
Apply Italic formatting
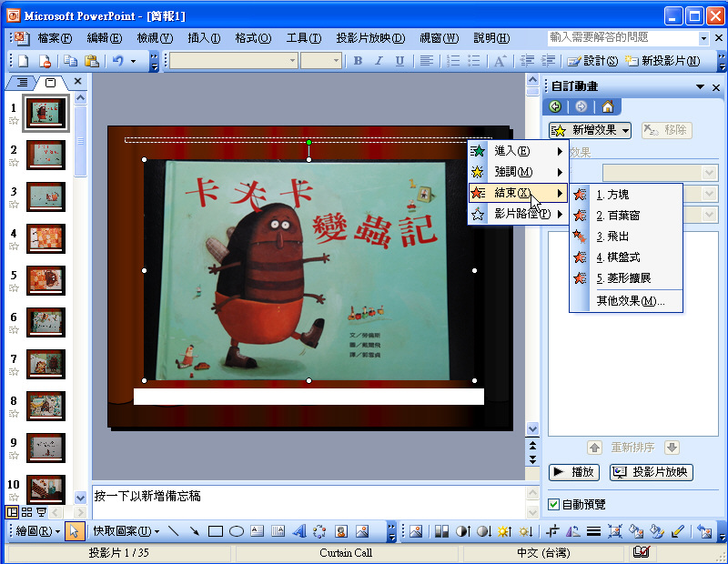coord(379,61)
